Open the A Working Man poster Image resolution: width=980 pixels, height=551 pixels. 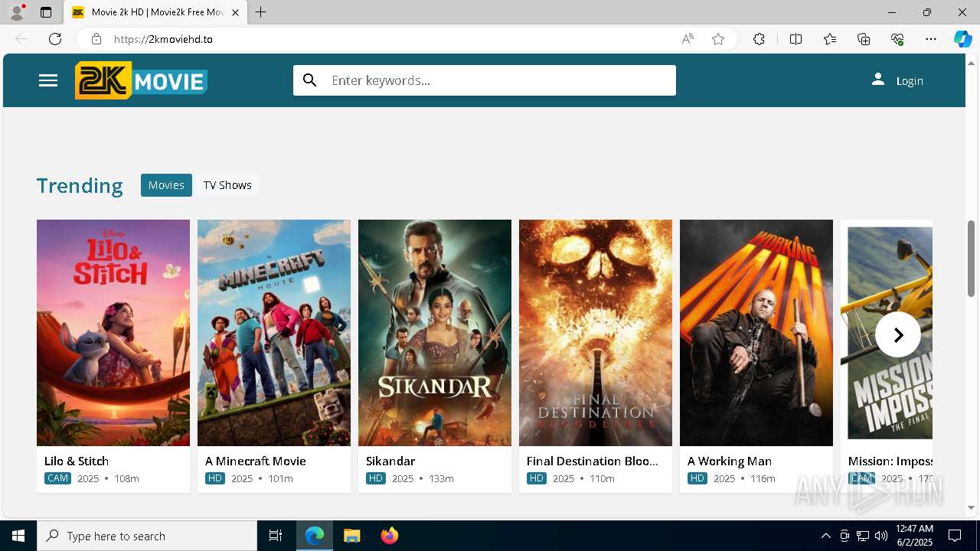click(756, 333)
